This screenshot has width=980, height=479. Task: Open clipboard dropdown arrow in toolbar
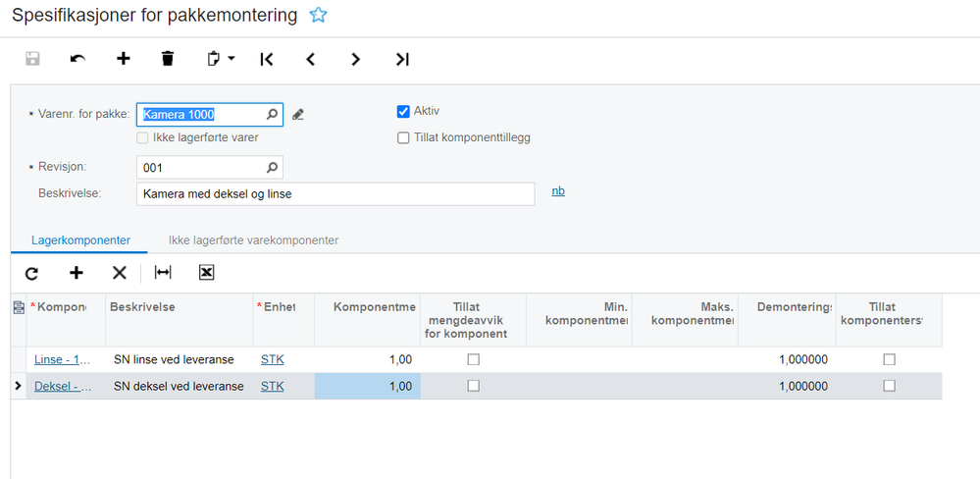pos(232,59)
